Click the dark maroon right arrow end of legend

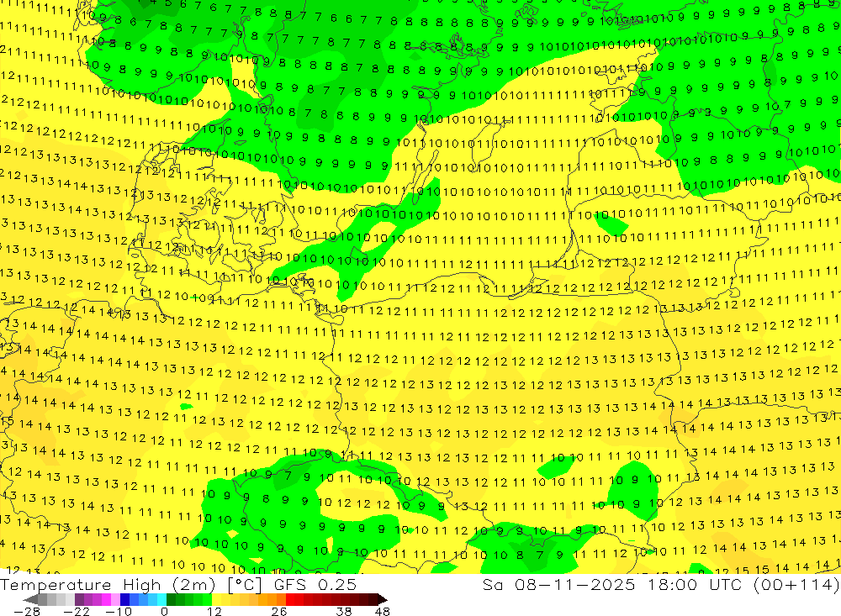383,600
